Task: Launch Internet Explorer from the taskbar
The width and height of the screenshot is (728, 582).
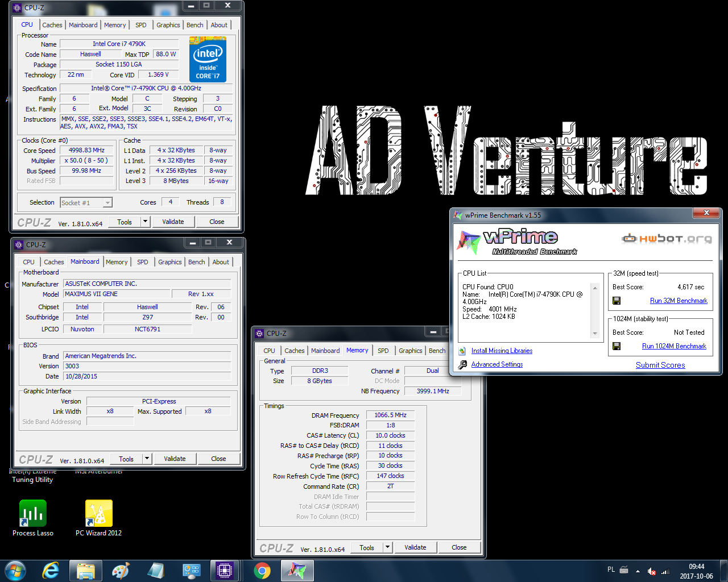Action: [51, 571]
